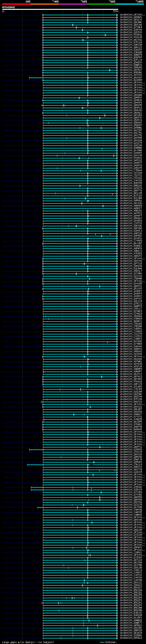The height and width of the screenshot is (644, 146).
Task: Select the UniRef100_Q45NN1 label
Action: (131, 128)
